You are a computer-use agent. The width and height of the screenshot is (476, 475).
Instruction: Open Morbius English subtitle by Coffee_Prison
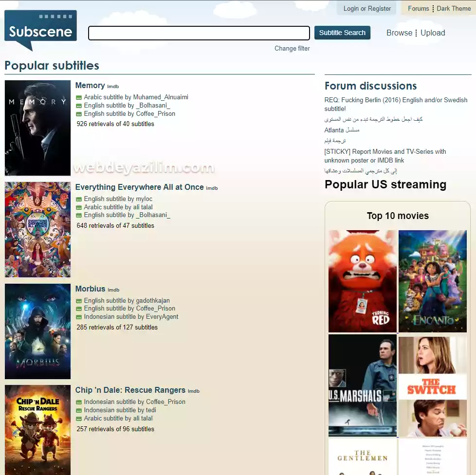pos(129,309)
